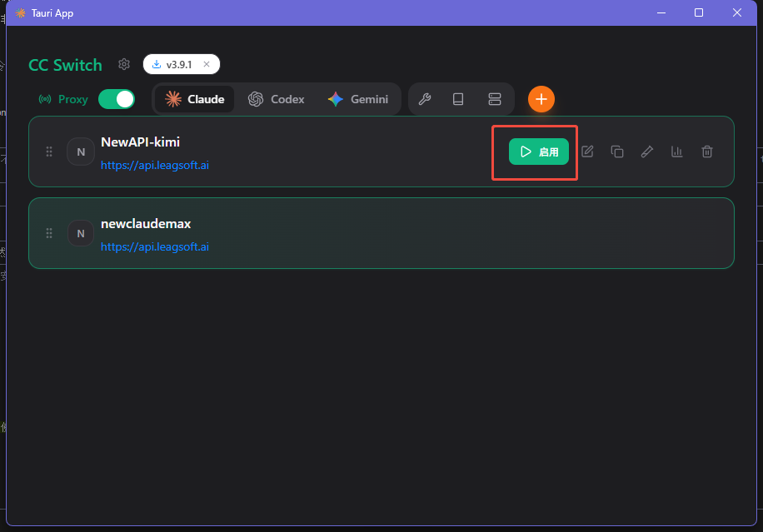Click the server stack icon in toolbar
763x532 pixels.
(x=495, y=99)
